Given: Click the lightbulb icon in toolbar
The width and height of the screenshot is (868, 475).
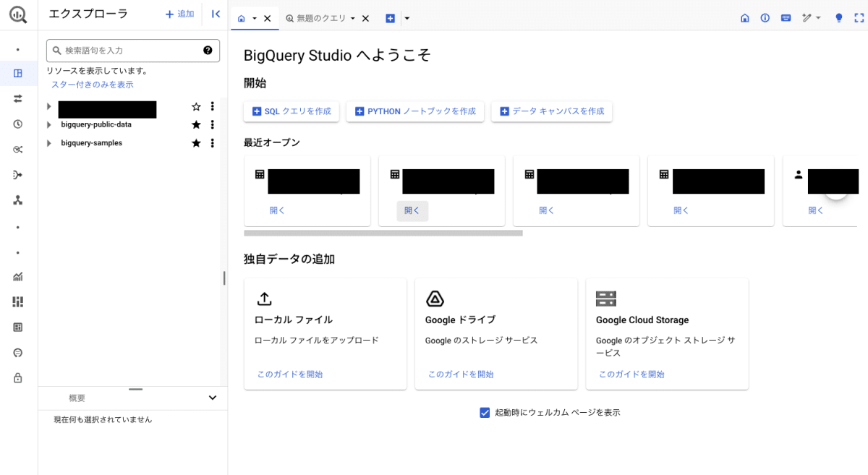Looking at the screenshot, I should [839, 18].
